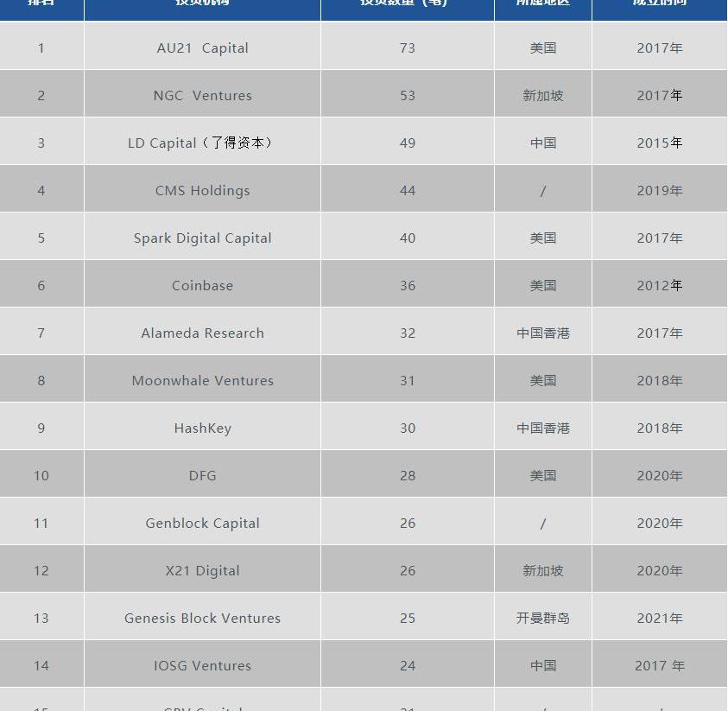Click 2018年 in Moonwhale Ventures row
The width and height of the screenshot is (728, 711).
659,380
